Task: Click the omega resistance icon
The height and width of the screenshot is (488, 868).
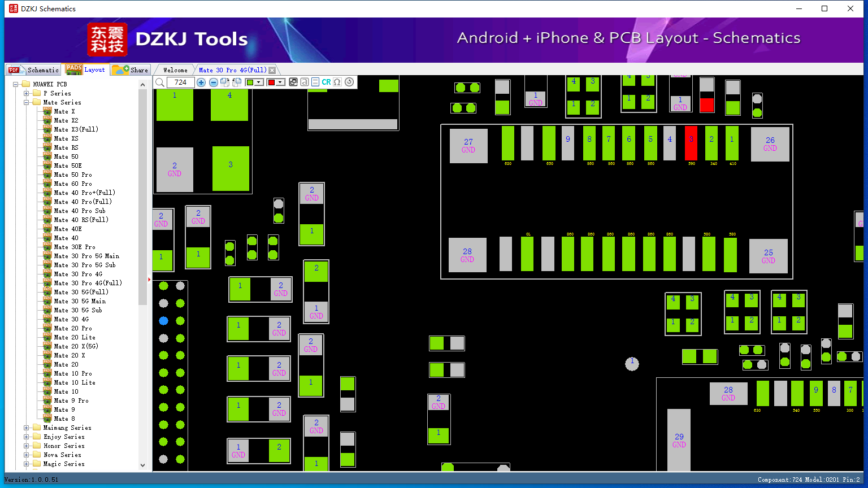Action: click(337, 82)
